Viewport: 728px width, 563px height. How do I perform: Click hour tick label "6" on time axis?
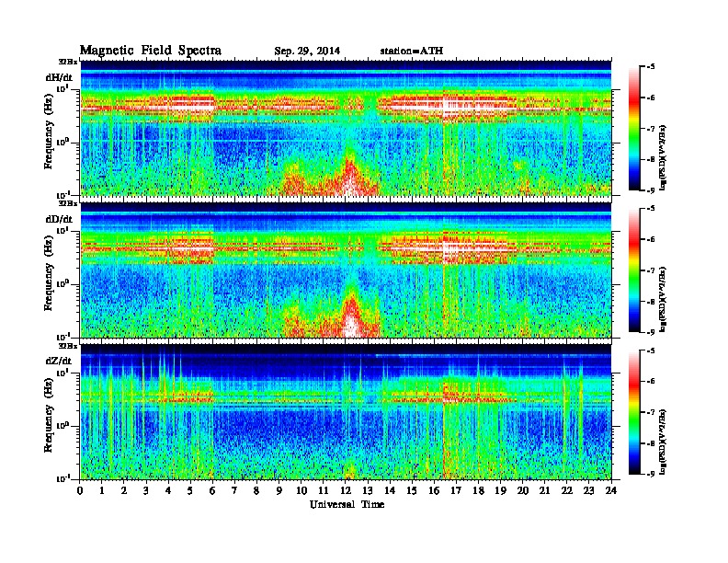pos(212,490)
